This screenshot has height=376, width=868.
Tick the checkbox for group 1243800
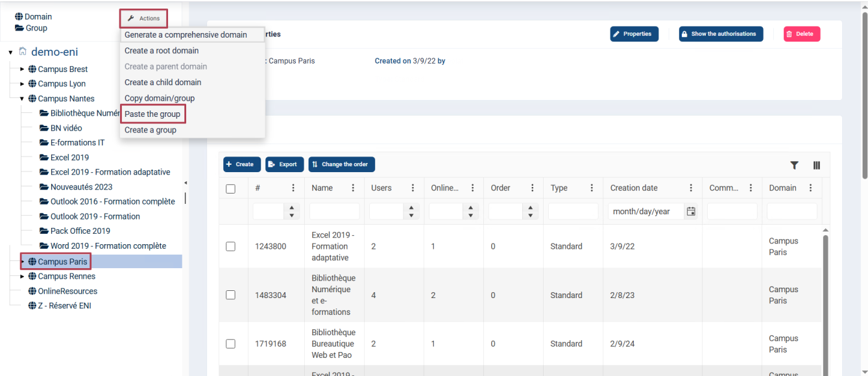(230, 247)
